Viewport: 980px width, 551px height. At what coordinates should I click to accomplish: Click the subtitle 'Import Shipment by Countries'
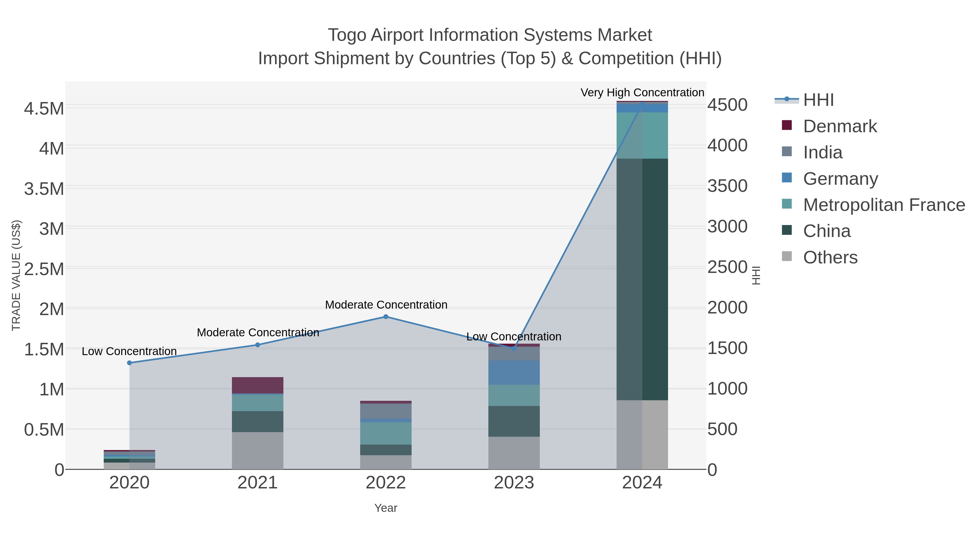coord(377,59)
